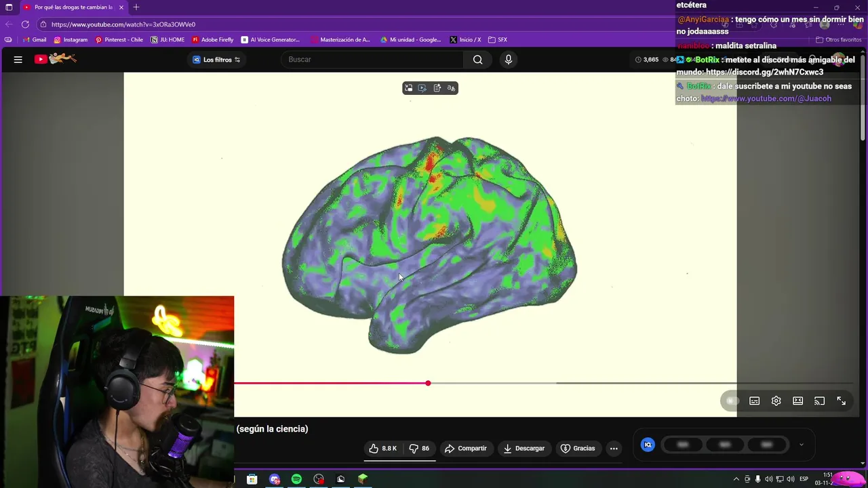Switch the player to theater mode
The height and width of the screenshot is (488, 868).
pyautogui.click(x=797, y=401)
